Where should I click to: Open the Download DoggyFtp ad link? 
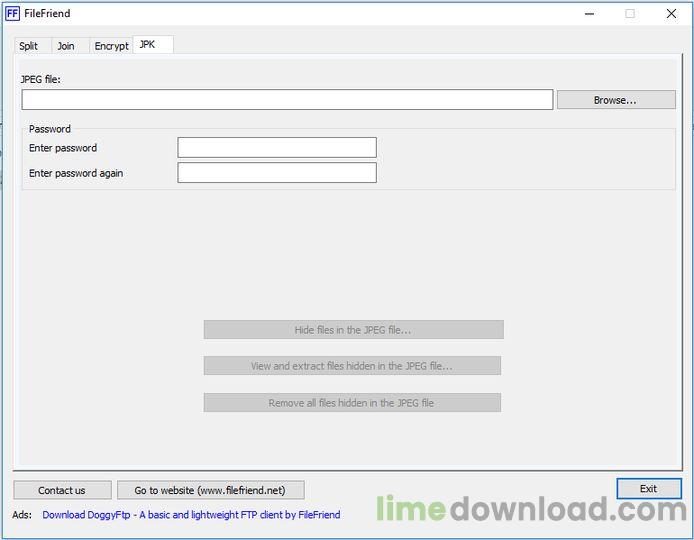(x=191, y=515)
